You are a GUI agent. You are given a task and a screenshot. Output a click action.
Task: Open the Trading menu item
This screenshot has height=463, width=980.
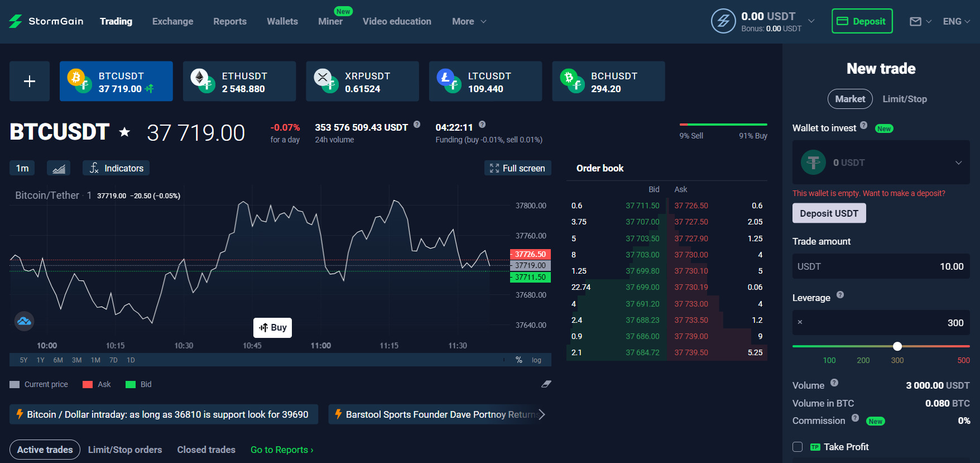(x=116, y=21)
